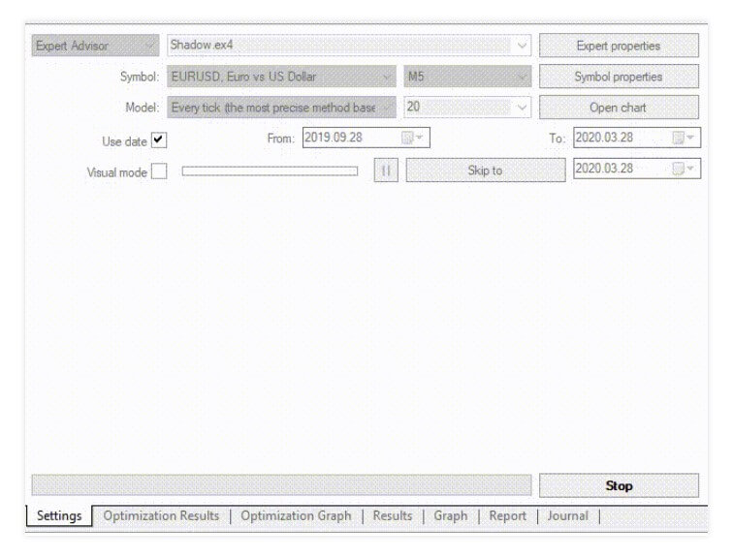Switch to the Graph tab
This screenshot has width=733, height=560.
[451, 516]
